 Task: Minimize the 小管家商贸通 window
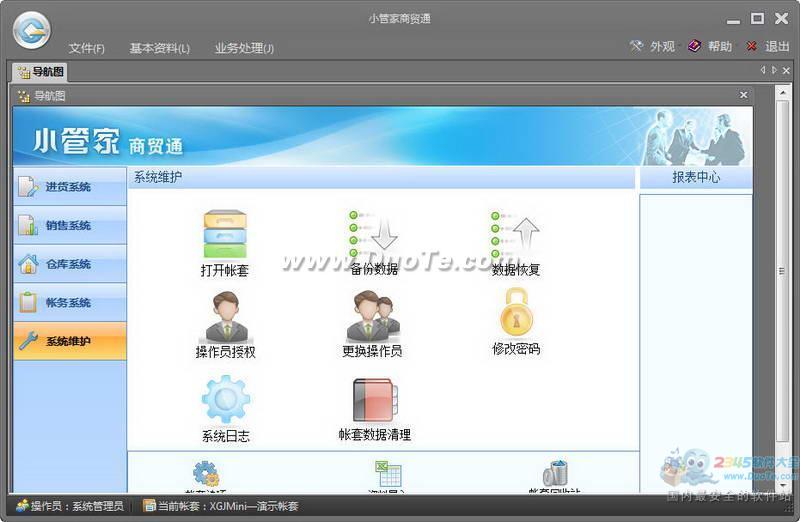point(733,20)
